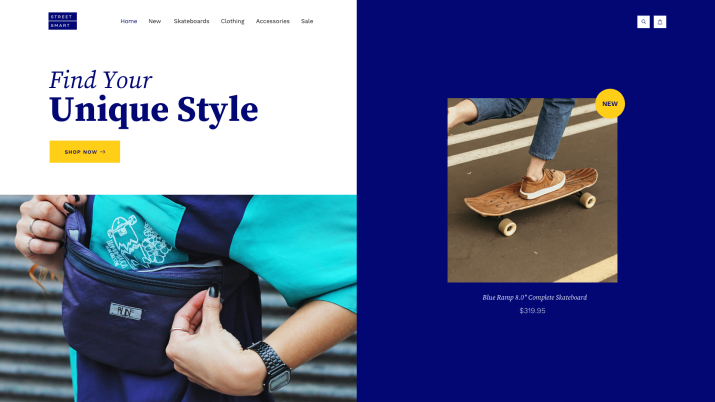Visit the Sale section link
Viewport: 715px width, 402px height.
point(307,21)
